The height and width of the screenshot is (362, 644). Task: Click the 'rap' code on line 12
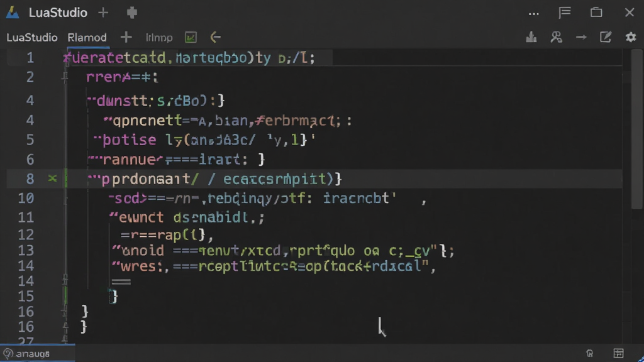[169, 235]
